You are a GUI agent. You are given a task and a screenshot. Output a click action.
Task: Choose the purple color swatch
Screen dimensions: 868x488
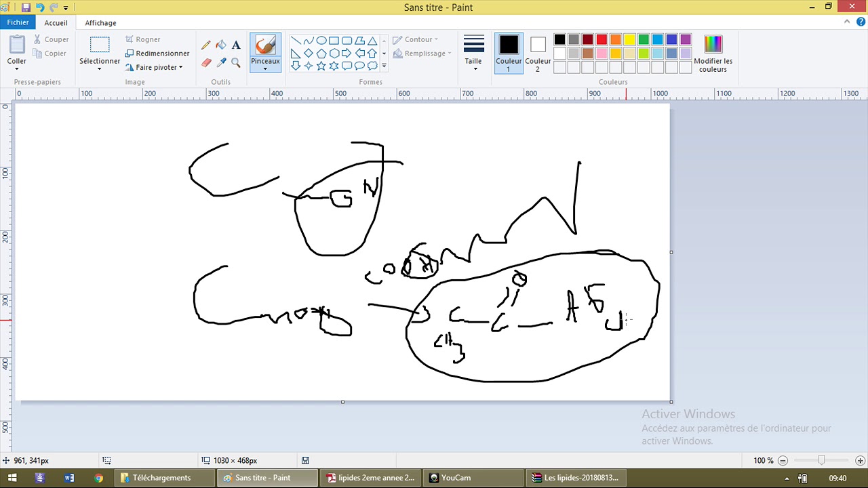click(686, 39)
